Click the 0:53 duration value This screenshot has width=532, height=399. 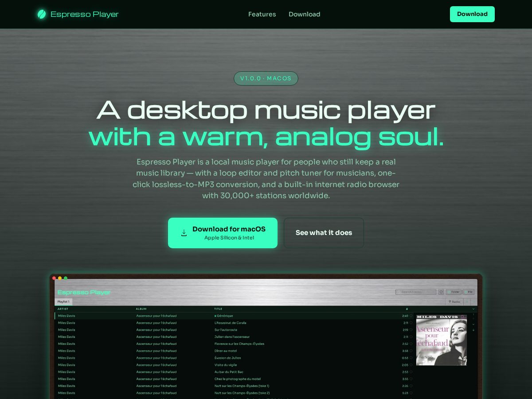click(x=405, y=358)
